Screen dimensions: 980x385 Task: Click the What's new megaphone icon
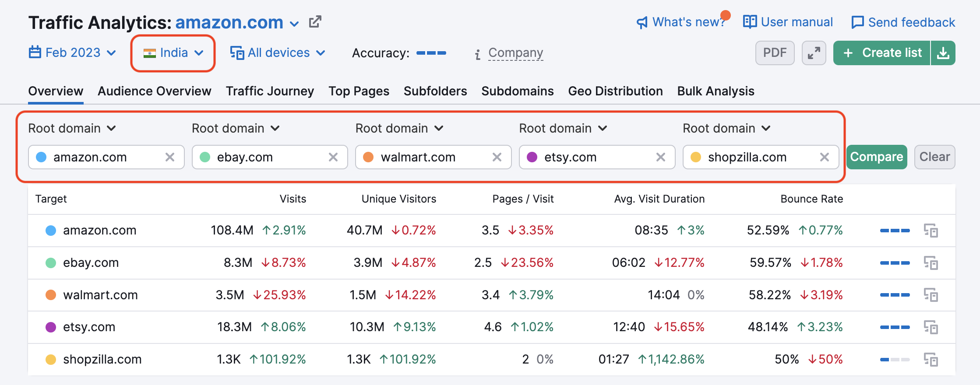coord(642,22)
